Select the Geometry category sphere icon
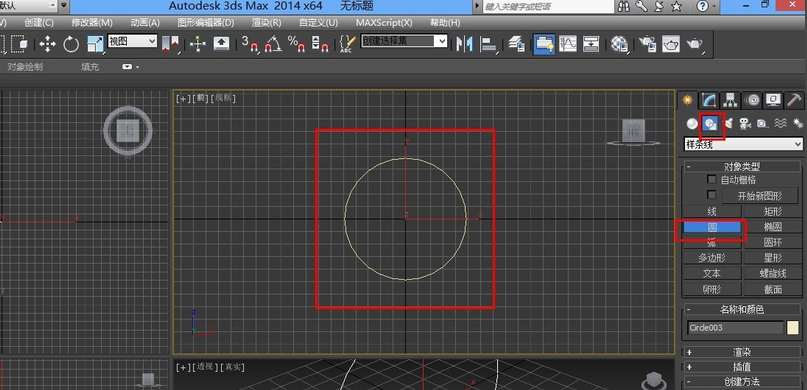The height and width of the screenshot is (390, 807). (x=692, y=123)
